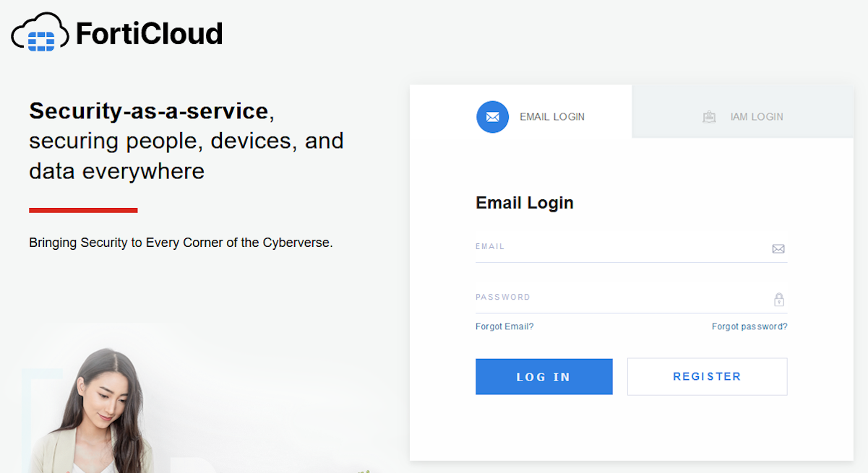This screenshot has width=868, height=473.
Task: Open the Forgot Email? link
Action: pyautogui.click(x=504, y=326)
